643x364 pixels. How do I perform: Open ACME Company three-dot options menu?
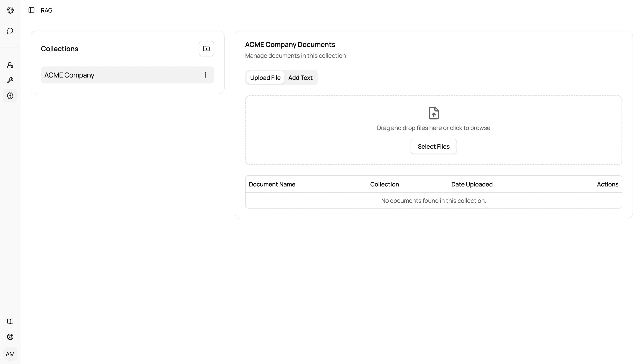click(205, 75)
